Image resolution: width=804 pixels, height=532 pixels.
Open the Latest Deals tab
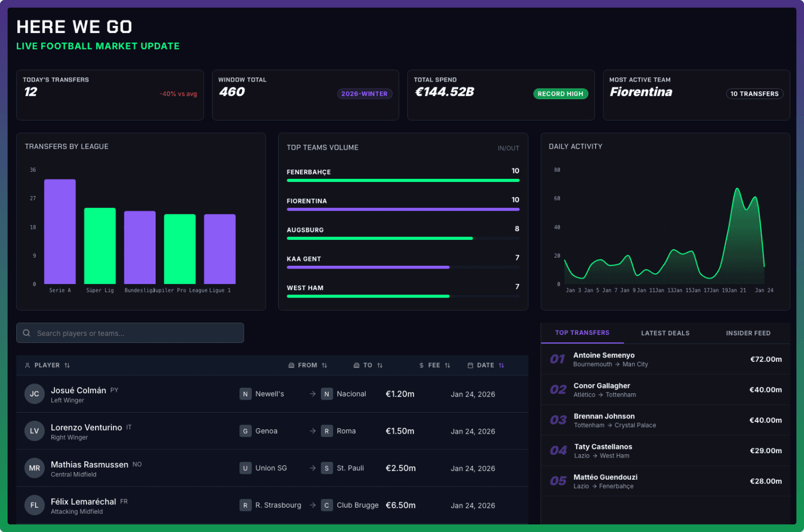(665, 333)
